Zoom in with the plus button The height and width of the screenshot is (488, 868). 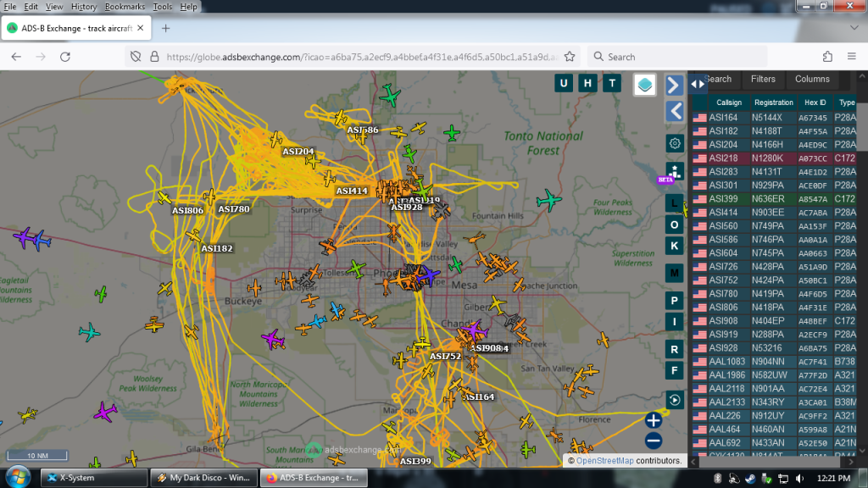click(654, 420)
